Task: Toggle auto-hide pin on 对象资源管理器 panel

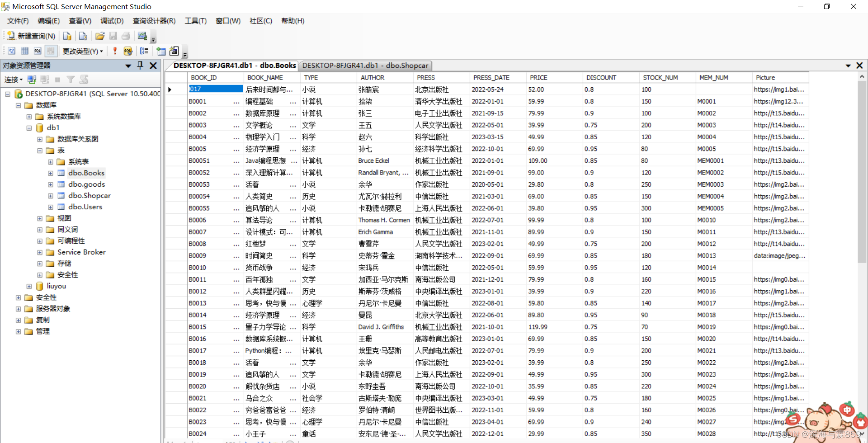Action: click(140, 65)
